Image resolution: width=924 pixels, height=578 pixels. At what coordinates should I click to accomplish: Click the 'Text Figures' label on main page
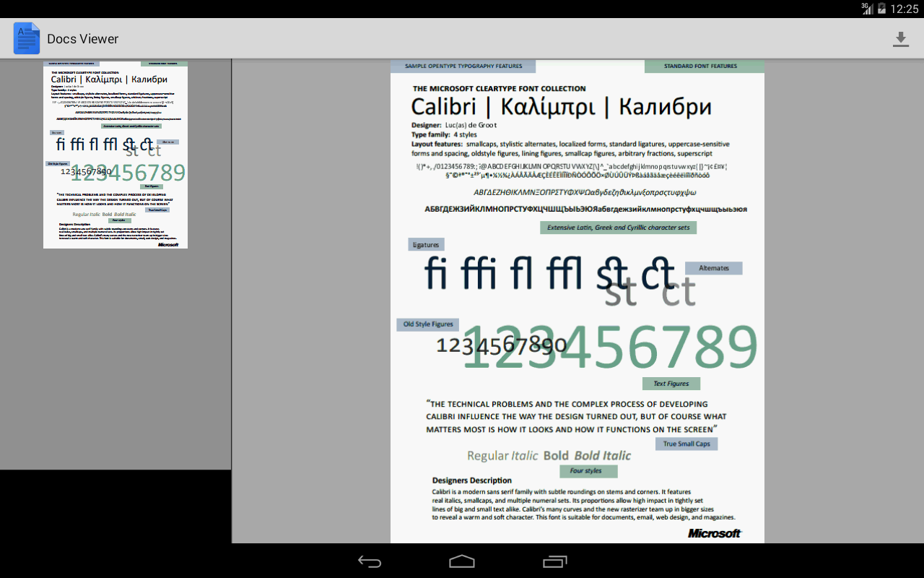[671, 384]
